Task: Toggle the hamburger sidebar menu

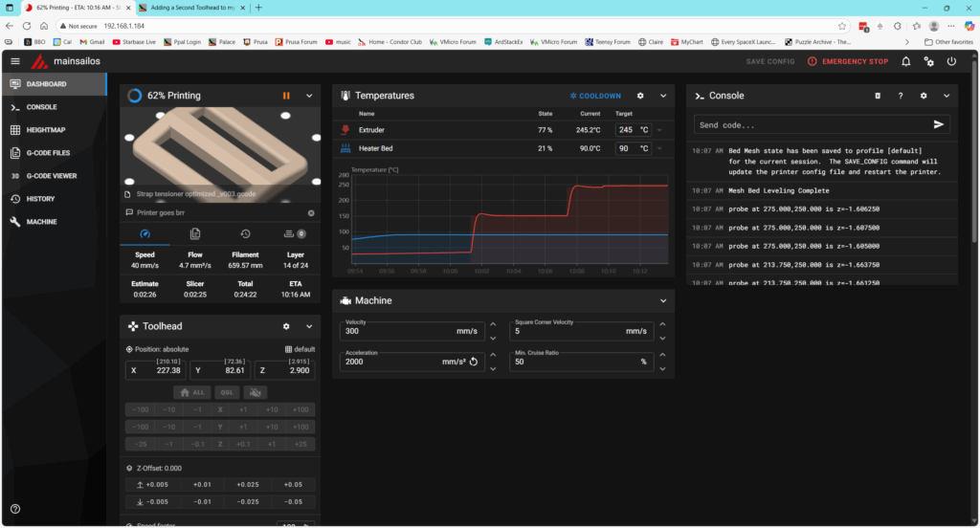Action: 14,61
